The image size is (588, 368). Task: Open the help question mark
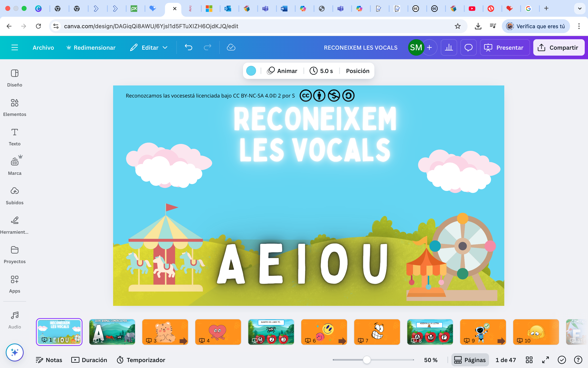(578, 360)
